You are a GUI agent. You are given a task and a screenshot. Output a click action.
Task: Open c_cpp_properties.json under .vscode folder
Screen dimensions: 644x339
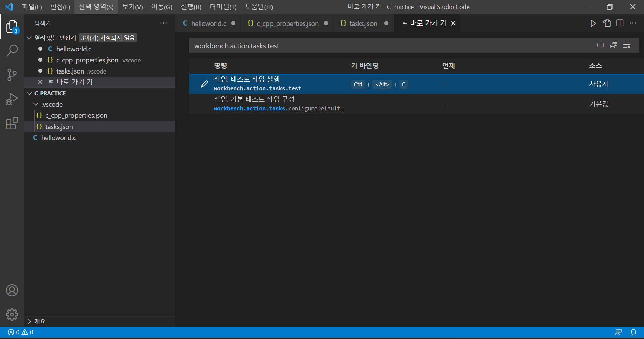click(100, 115)
